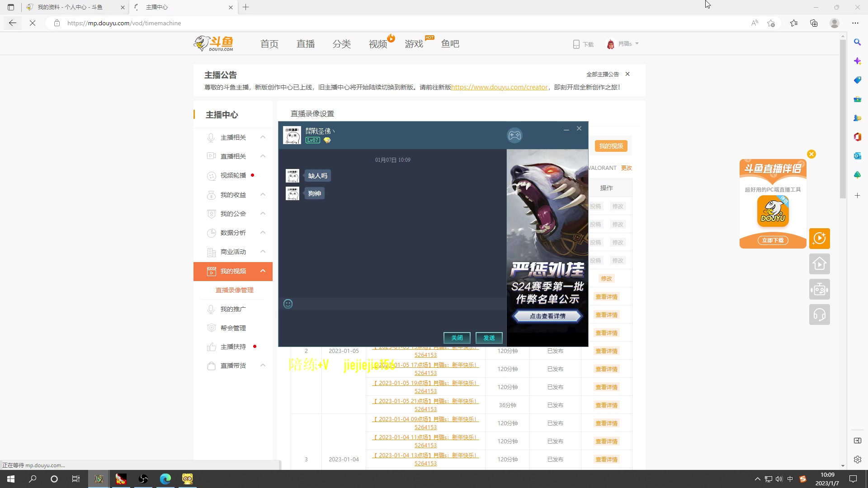Select the gamepad icon in chat window header
The image size is (868, 488).
coord(514,135)
